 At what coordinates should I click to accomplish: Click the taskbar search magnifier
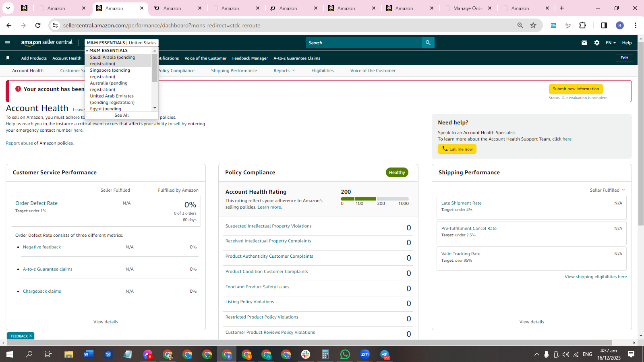click(x=29, y=354)
